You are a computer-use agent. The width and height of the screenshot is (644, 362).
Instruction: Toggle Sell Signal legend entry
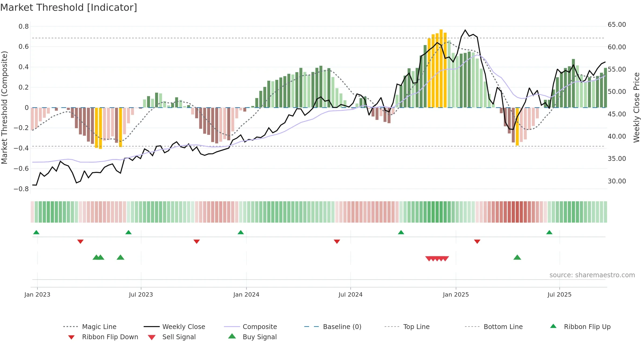[172, 337]
